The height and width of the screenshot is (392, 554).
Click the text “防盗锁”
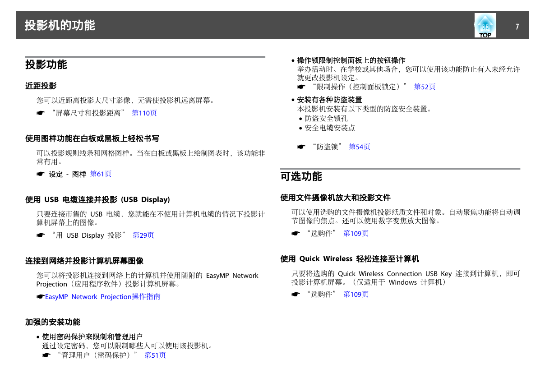click(327, 147)
